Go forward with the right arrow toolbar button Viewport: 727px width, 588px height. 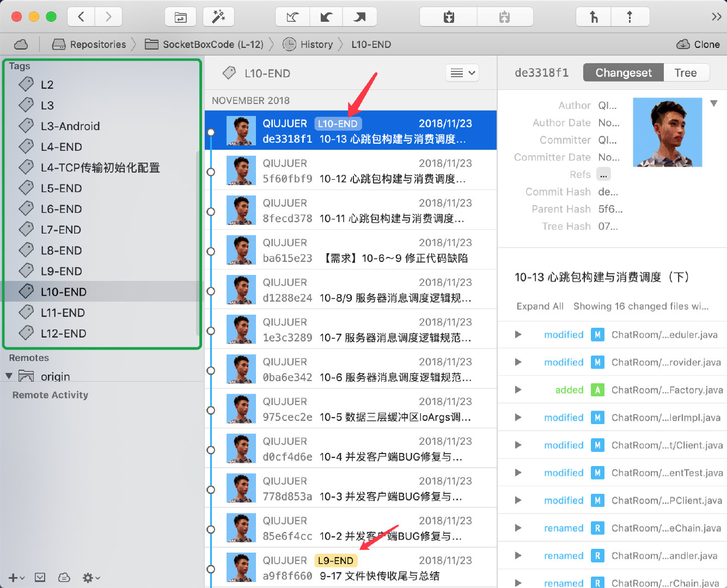point(108,17)
